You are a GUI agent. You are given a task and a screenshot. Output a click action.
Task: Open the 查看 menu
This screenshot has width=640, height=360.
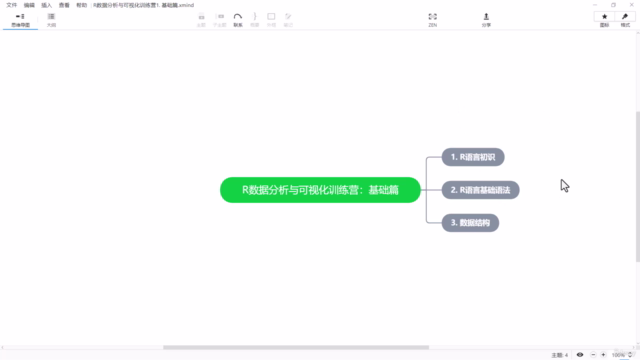click(x=64, y=5)
